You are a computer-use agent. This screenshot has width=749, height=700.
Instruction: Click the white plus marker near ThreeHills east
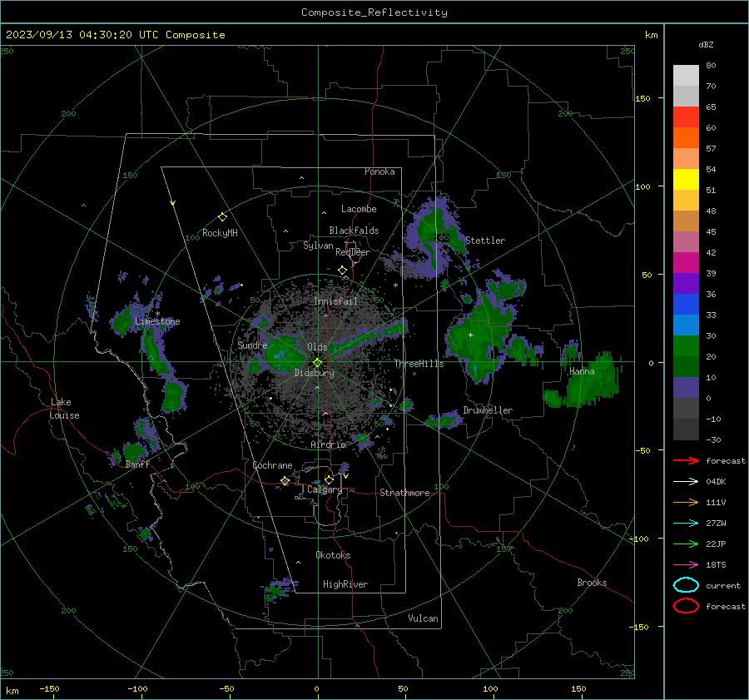(470, 335)
